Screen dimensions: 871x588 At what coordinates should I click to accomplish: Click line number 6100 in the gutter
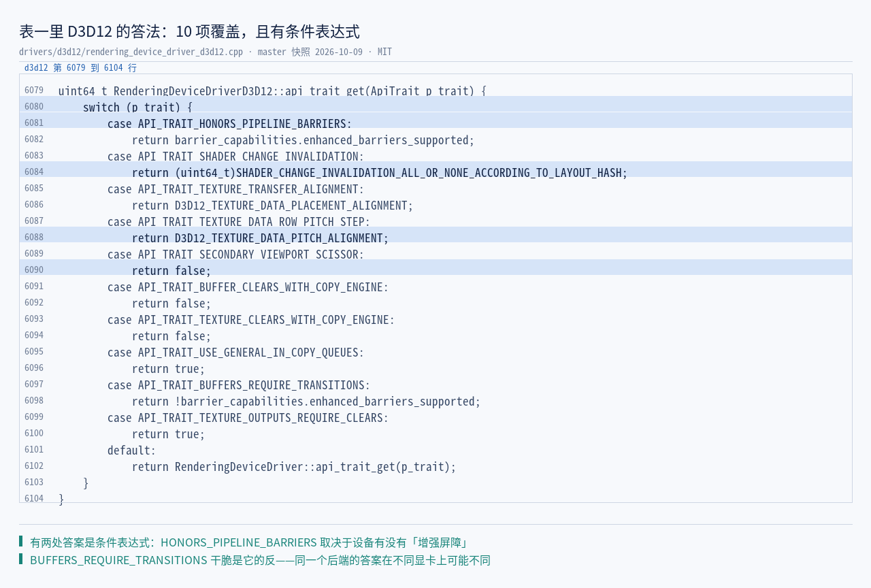click(x=34, y=434)
